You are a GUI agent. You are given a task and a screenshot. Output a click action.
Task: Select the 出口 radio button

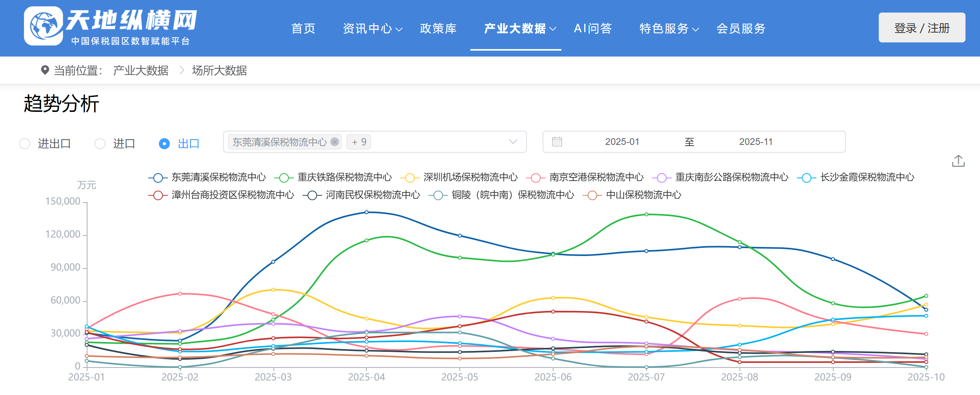164,144
